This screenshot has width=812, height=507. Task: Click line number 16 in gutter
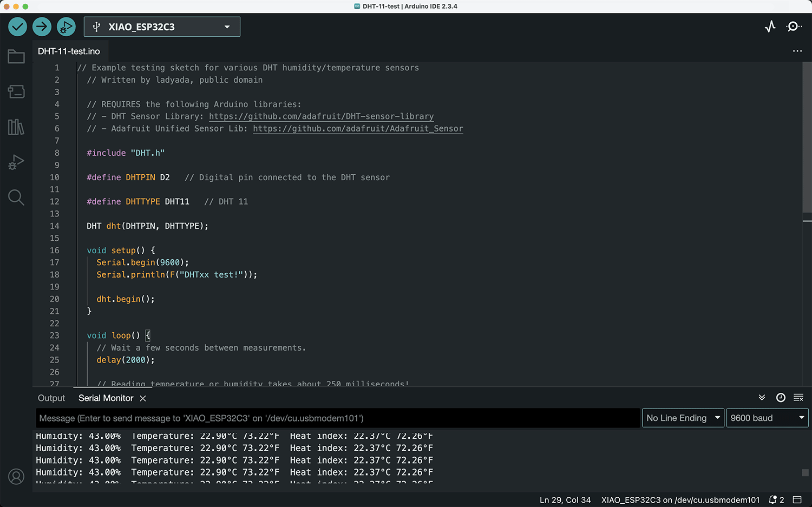pos(55,251)
